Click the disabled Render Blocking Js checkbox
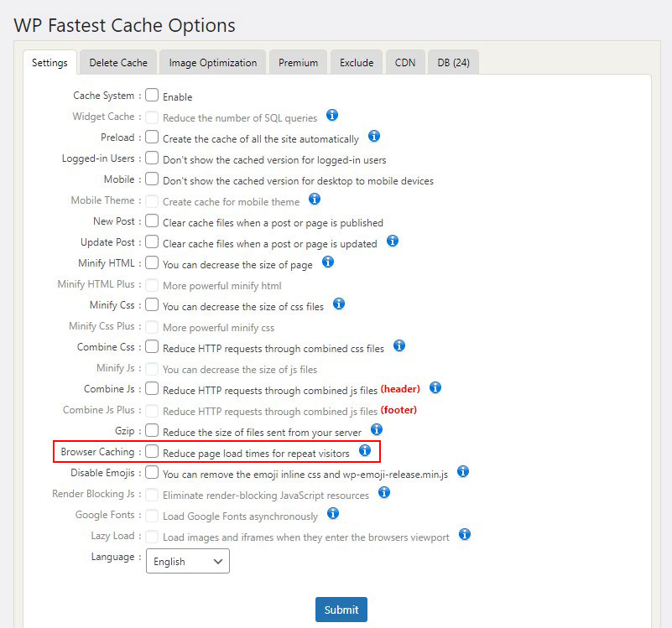The width and height of the screenshot is (672, 628). coord(152,495)
